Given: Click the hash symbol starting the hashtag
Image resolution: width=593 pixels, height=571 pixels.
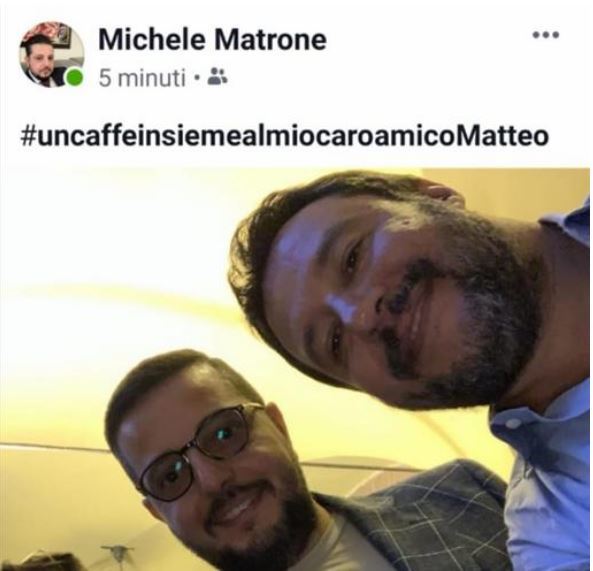Looking at the screenshot, I should (x=28, y=137).
